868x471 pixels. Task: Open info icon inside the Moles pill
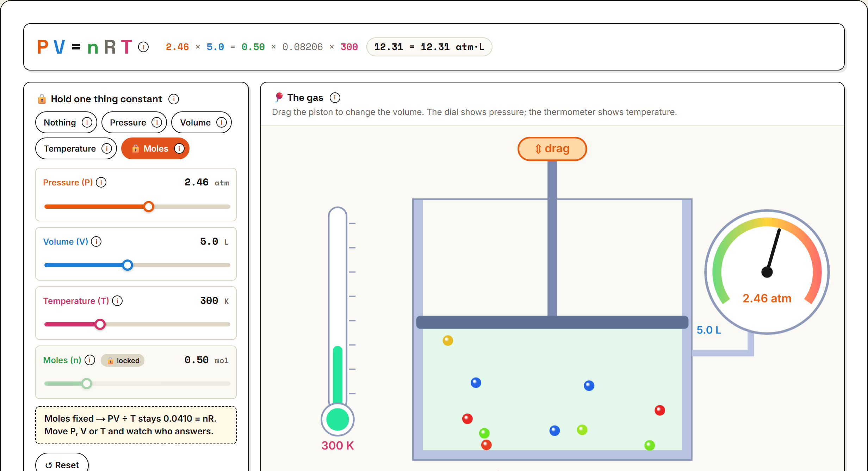(x=179, y=148)
